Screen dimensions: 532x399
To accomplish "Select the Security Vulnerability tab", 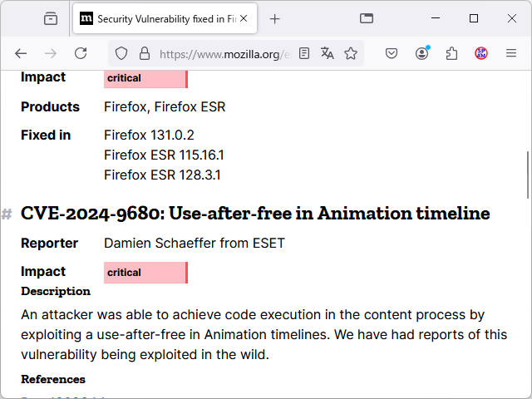I will point(158,18).
